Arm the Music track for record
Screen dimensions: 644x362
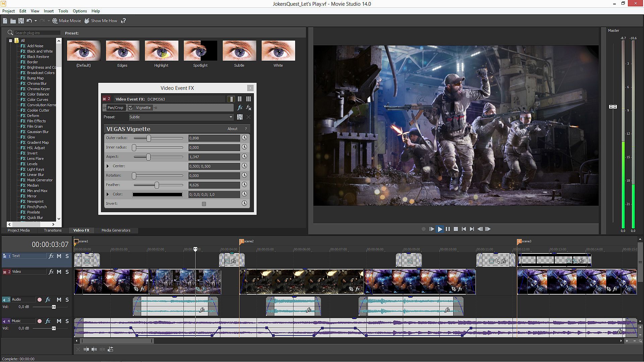[40, 321]
